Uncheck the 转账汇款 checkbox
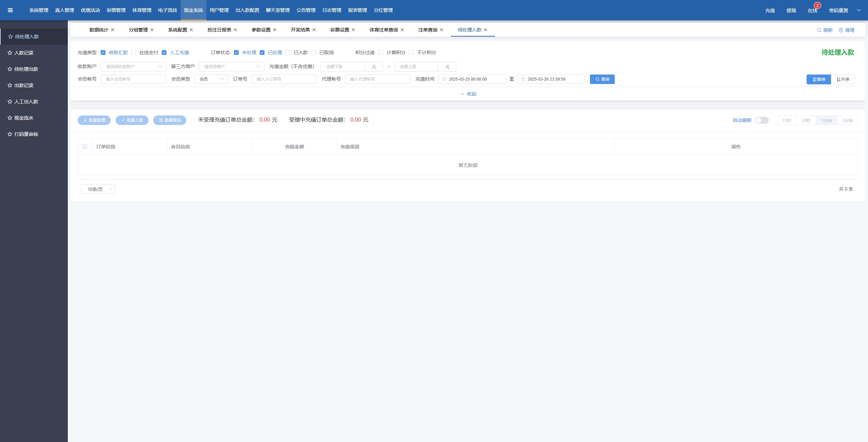Image resolution: width=868 pixels, height=442 pixels. point(103,52)
